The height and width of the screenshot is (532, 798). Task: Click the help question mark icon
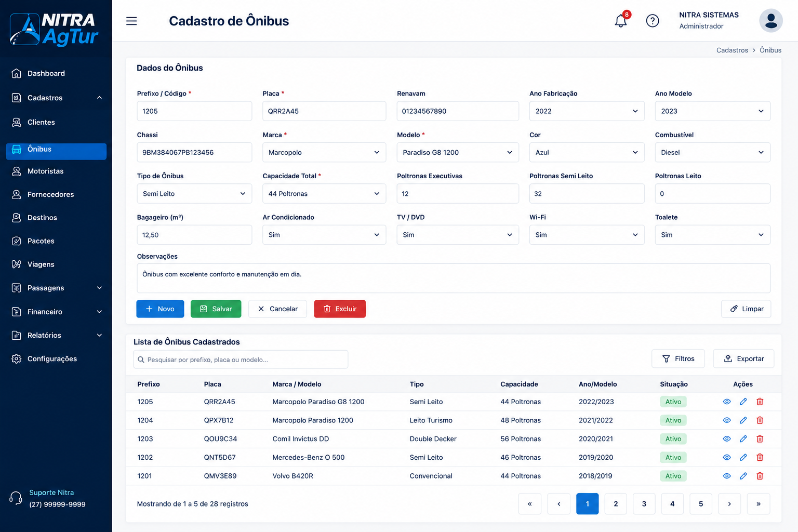pyautogui.click(x=653, y=21)
